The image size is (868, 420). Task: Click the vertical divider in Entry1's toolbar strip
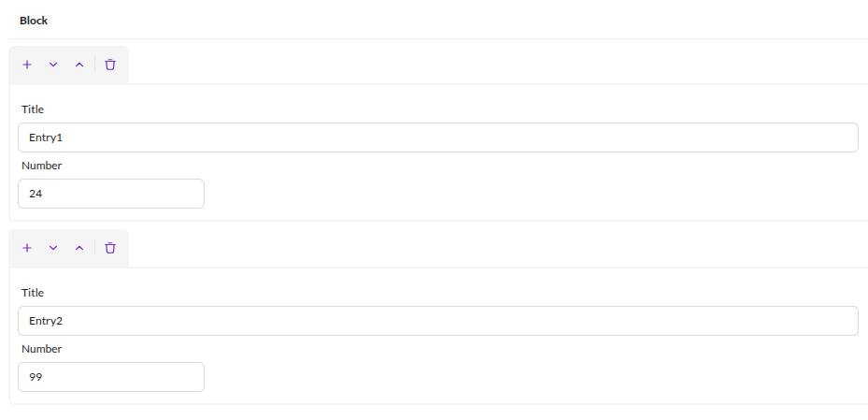94,65
